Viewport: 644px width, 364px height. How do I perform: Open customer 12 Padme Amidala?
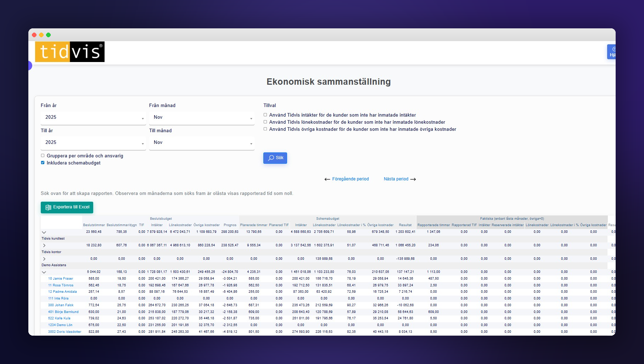(x=62, y=292)
